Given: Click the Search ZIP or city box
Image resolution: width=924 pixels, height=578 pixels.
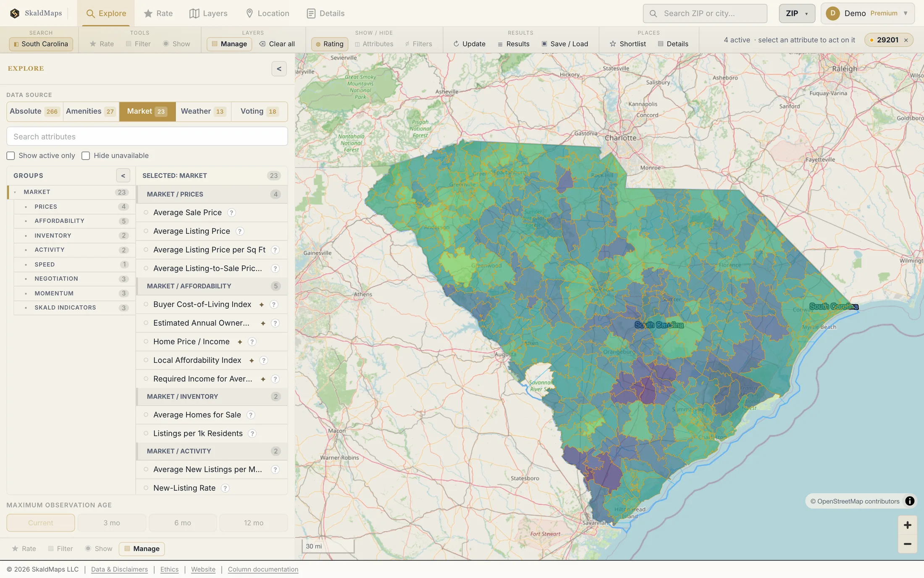Looking at the screenshot, I should tap(705, 13).
